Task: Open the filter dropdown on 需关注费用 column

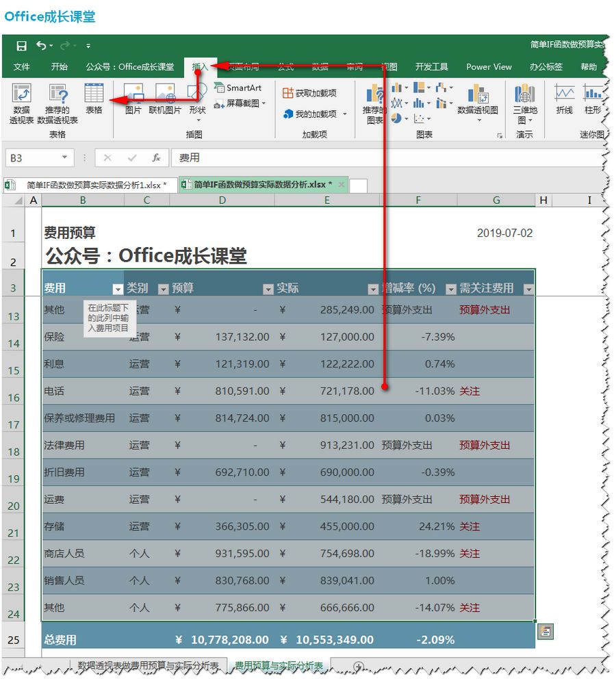Action: click(528, 290)
